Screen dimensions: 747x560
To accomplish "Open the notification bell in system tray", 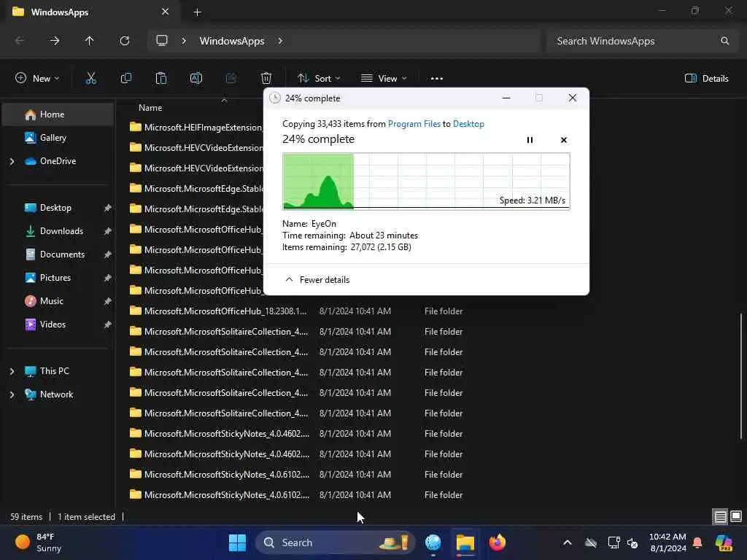I will click(x=697, y=542).
